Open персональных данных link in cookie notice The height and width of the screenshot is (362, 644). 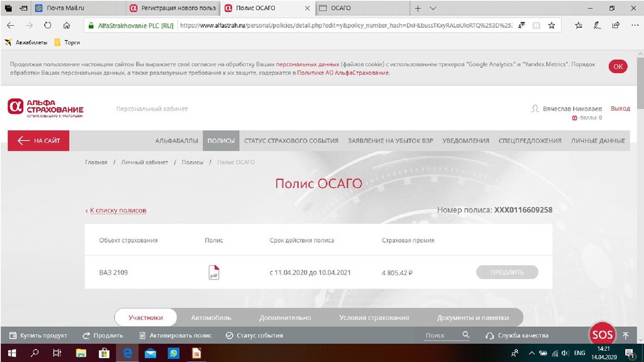click(308, 65)
